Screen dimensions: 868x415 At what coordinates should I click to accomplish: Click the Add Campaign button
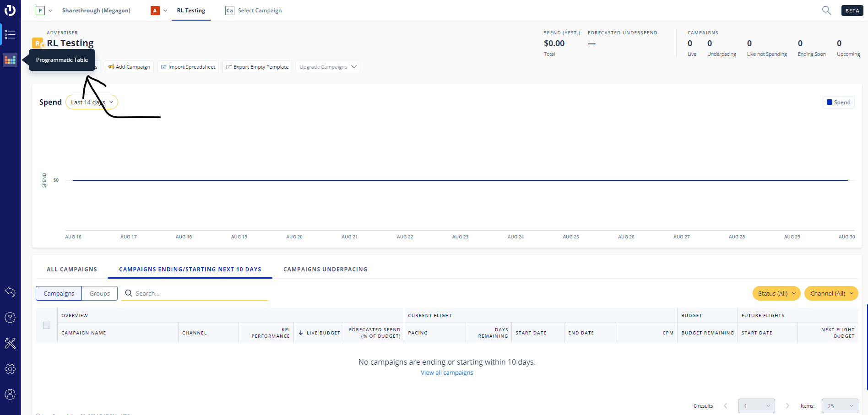click(x=129, y=67)
